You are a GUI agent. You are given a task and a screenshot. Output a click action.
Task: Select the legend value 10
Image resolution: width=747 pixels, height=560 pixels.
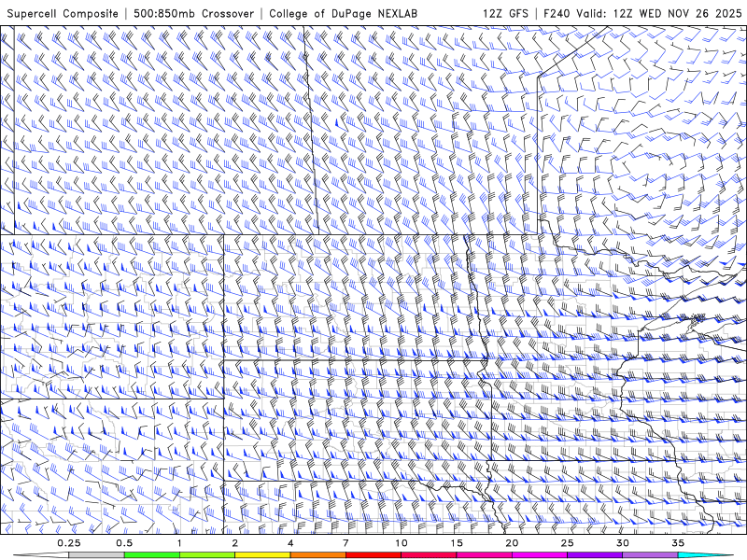[x=402, y=543]
